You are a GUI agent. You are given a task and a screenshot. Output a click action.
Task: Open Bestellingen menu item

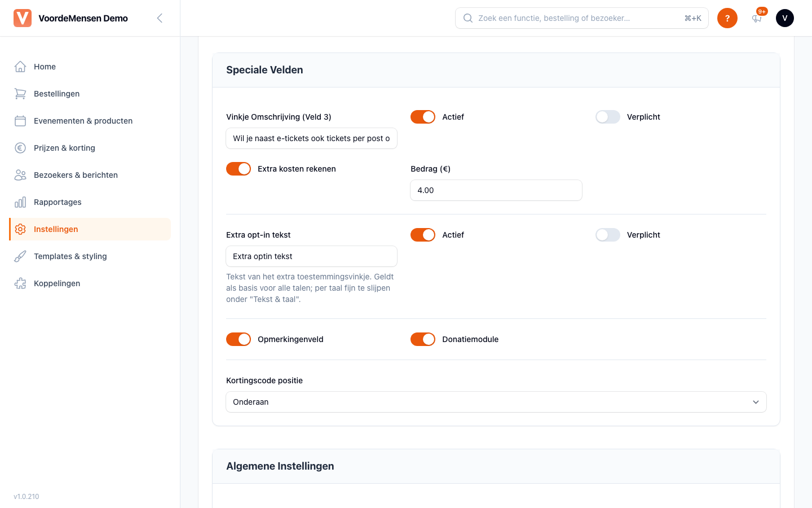pyautogui.click(x=90, y=94)
